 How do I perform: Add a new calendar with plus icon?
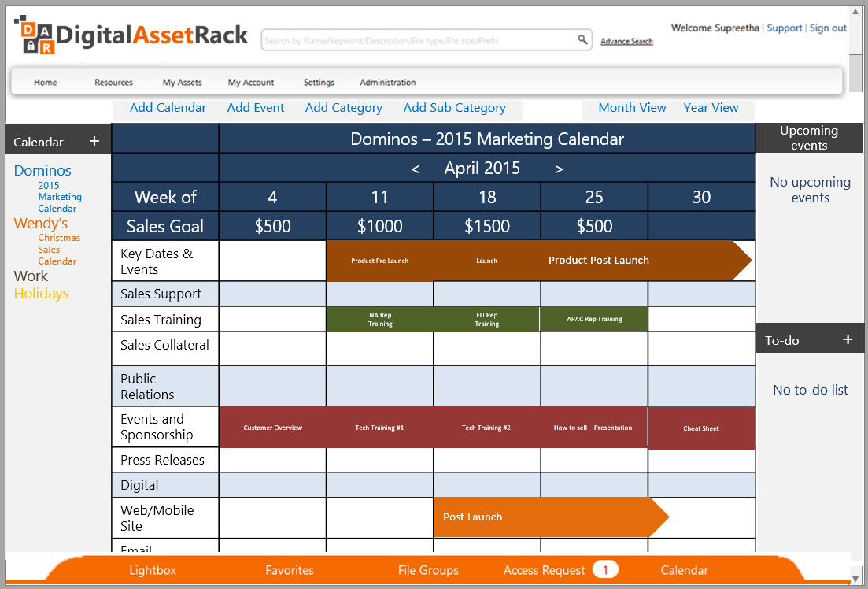coord(94,141)
